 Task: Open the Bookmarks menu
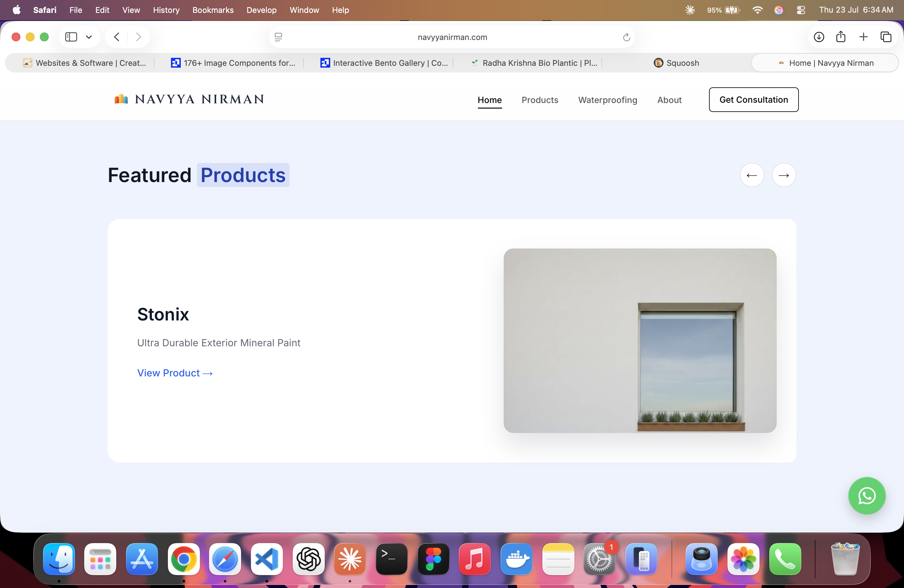(213, 10)
